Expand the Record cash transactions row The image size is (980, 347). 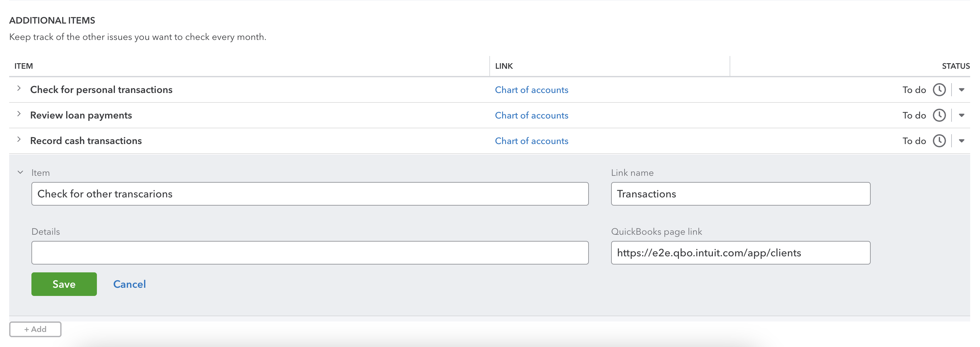click(x=19, y=139)
